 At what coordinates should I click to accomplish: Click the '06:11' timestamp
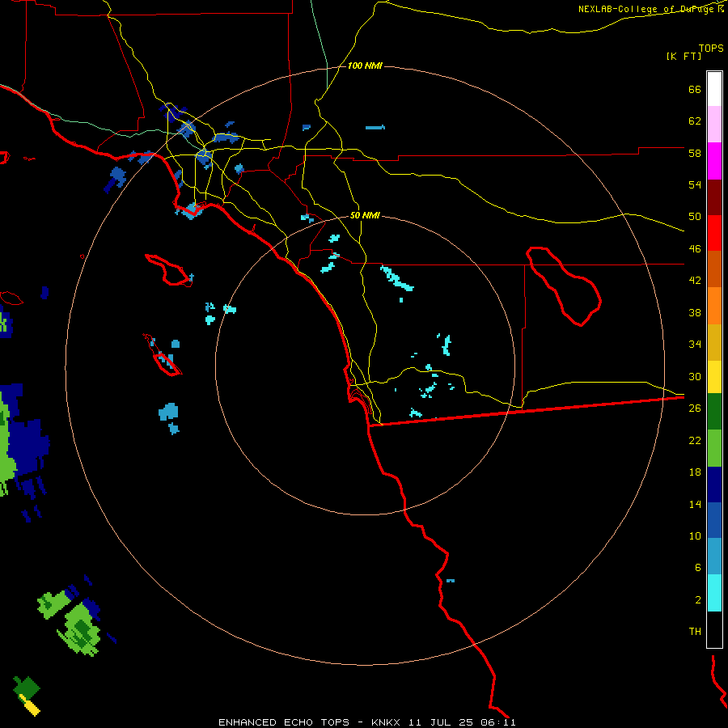tap(500, 722)
